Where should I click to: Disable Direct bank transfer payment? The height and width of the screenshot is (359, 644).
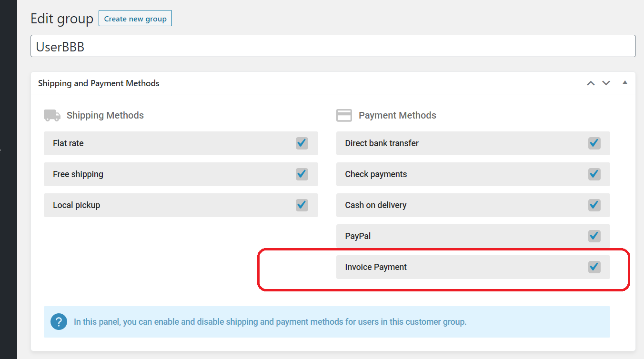(x=594, y=143)
